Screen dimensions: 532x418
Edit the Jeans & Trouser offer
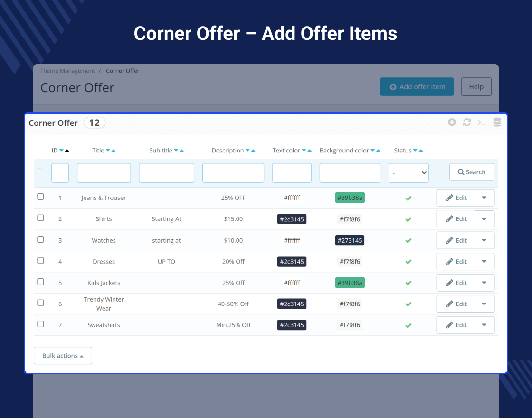point(456,198)
